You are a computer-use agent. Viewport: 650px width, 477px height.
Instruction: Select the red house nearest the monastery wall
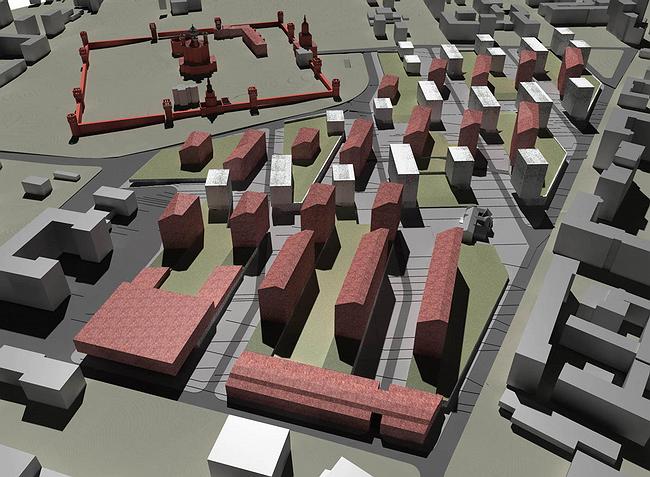[196, 149]
